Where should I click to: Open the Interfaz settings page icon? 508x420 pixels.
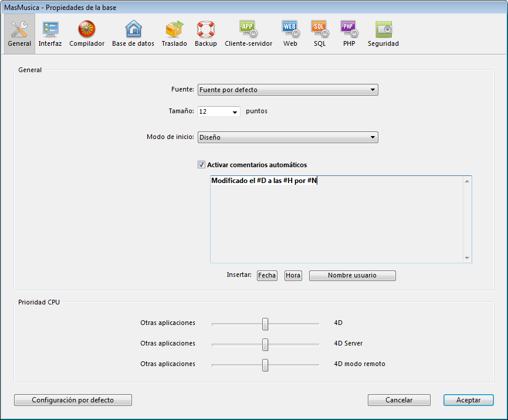pos(50,29)
